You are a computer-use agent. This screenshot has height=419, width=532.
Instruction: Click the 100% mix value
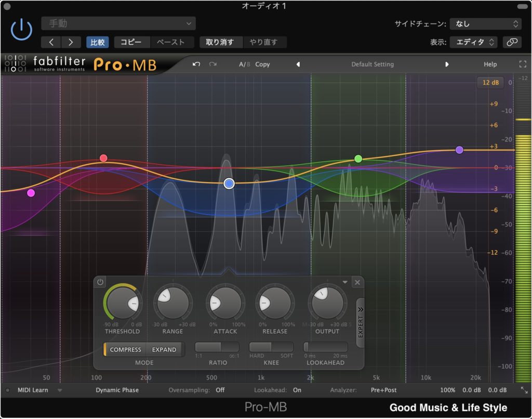[447, 390]
